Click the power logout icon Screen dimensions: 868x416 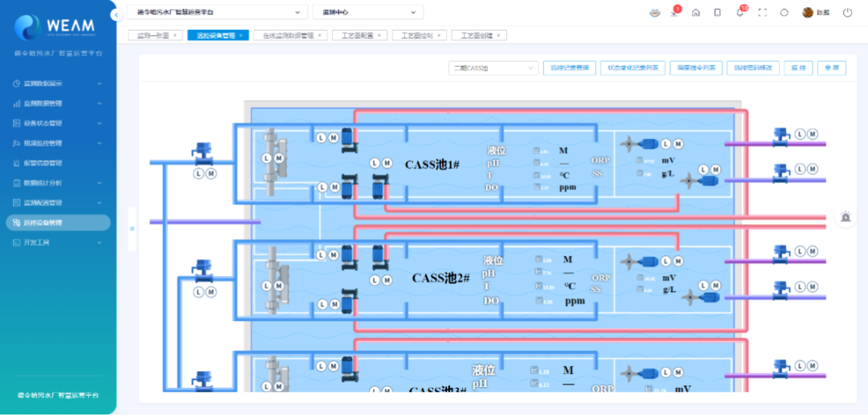coord(848,13)
